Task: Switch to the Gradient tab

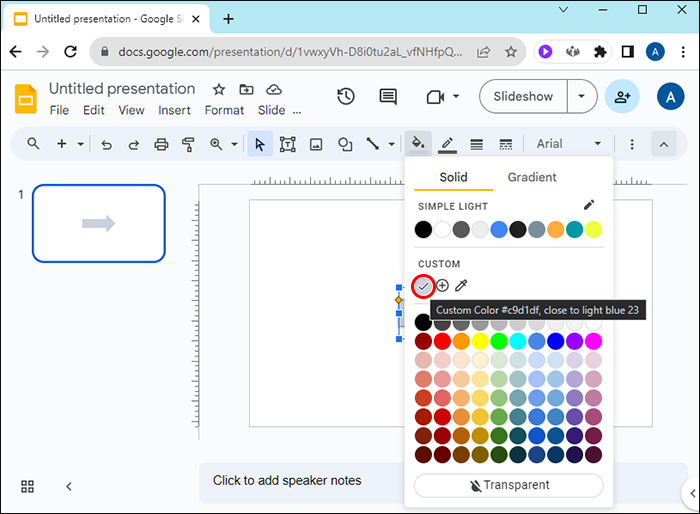Action: pyautogui.click(x=532, y=177)
